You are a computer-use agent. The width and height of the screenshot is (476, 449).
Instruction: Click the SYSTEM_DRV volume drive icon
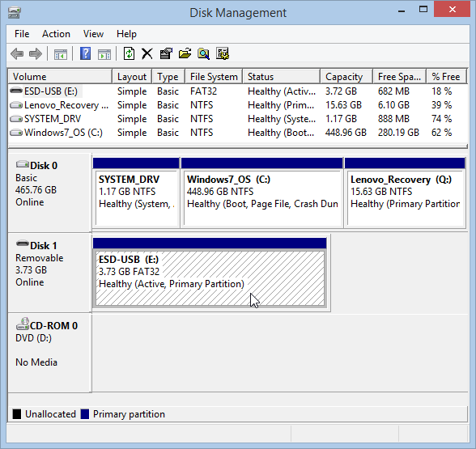click(16, 119)
